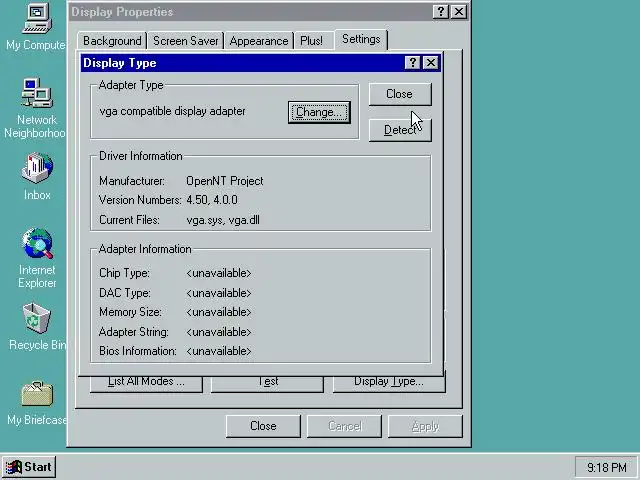Screen dimensions: 640x480
Task: Close Display Properties via title bar X
Action: click(x=458, y=11)
